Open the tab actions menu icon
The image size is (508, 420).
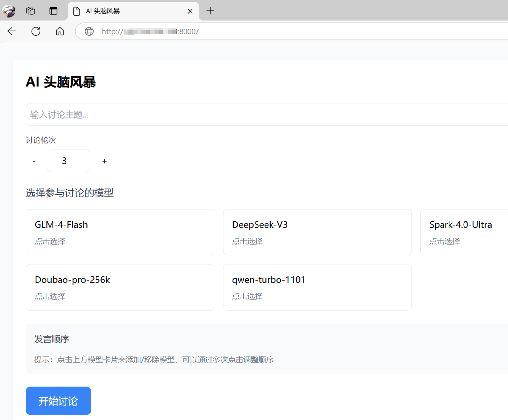point(53,11)
